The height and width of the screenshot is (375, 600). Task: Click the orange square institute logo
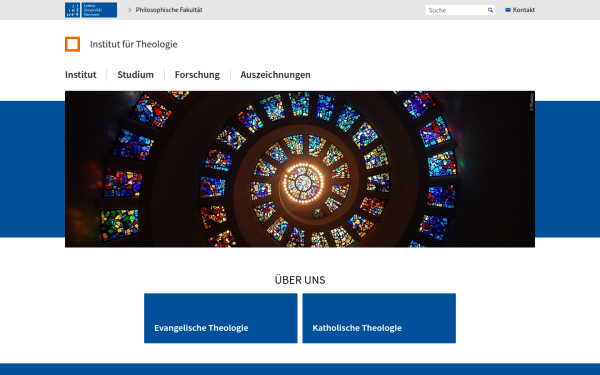click(x=72, y=44)
